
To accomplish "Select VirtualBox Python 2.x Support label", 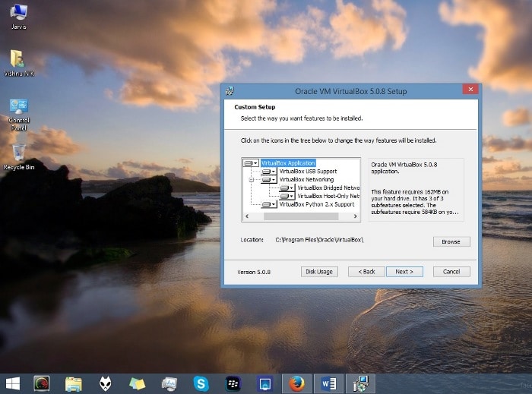I will point(317,204).
